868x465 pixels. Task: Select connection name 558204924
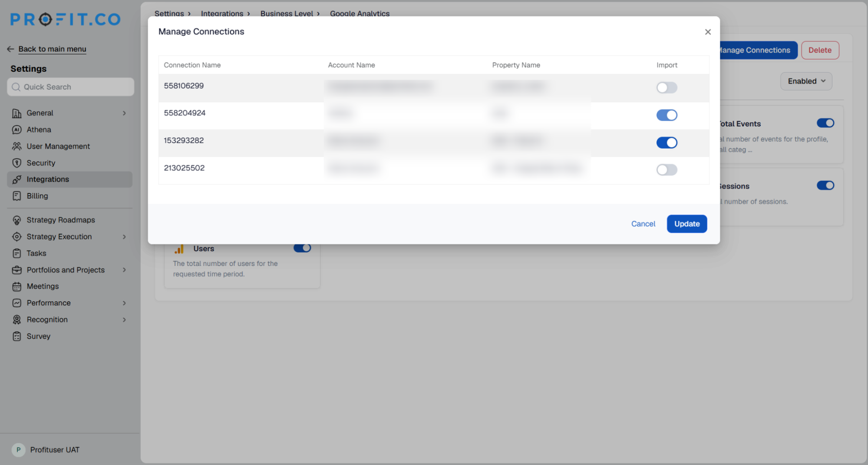pyautogui.click(x=185, y=113)
